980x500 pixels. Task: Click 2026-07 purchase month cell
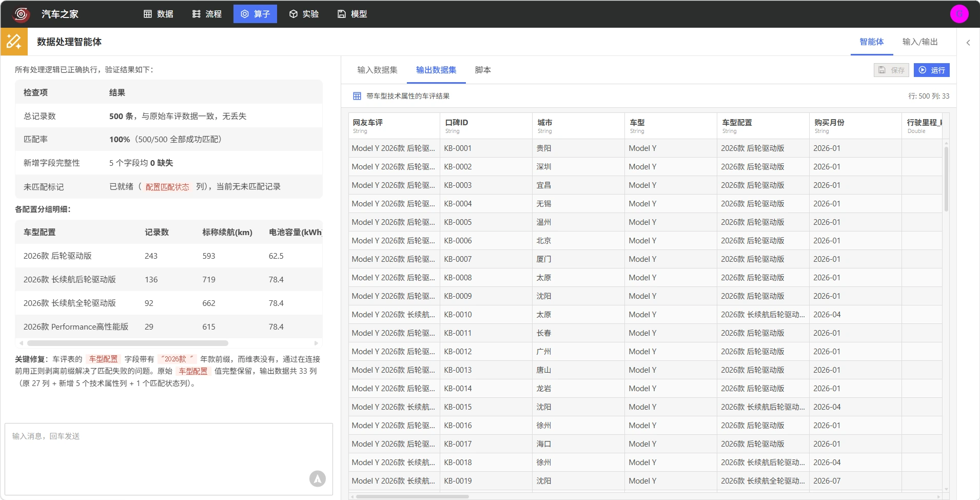click(x=855, y=481)
